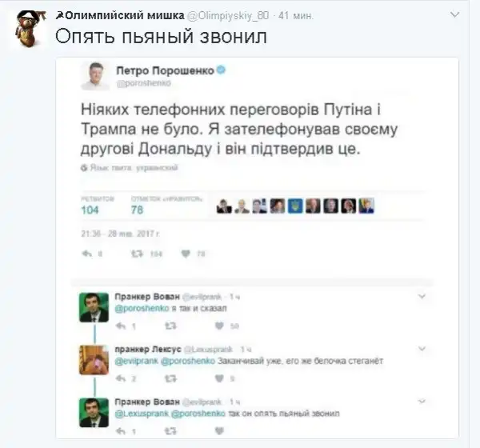This screenshot has width=480, height=448.
Task: Like the first Пранкер Вован reply
Action: tap(216, 326)
